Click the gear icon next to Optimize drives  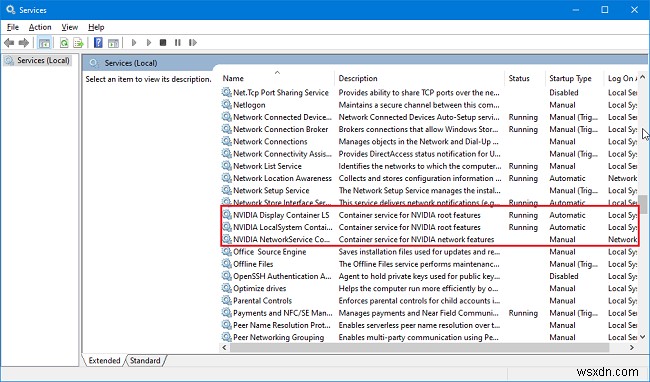[226, 288]
